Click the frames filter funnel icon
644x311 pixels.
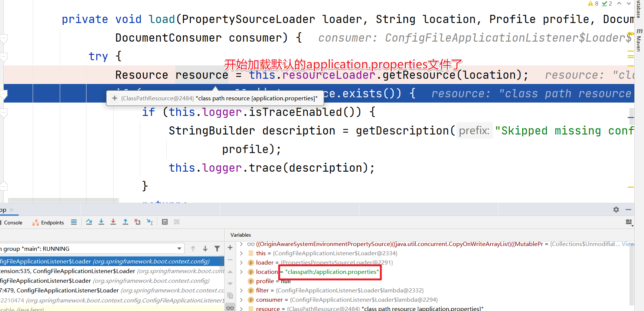[x=217, y=249]
